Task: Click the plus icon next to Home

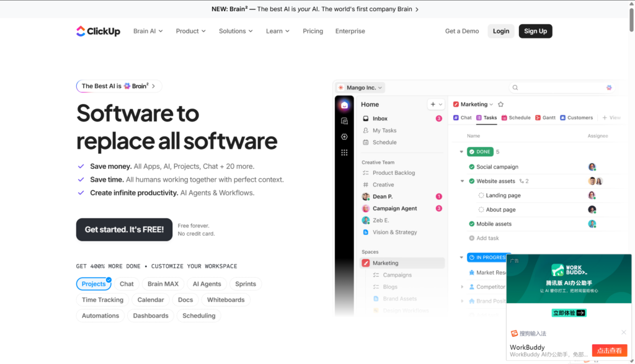Action: click(x=433, y=104)
